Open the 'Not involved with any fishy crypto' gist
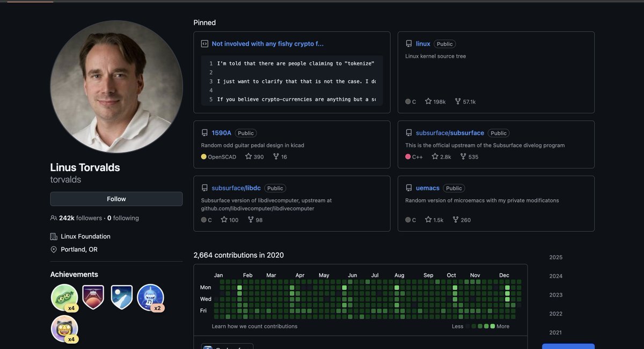The height and width of the screenshot is (349, 644). 267,44
